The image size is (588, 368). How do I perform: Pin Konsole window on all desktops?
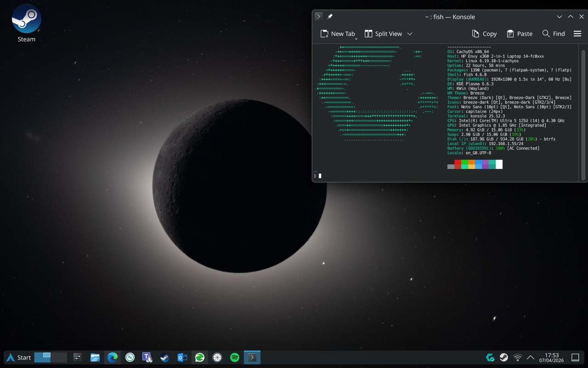coord(330,17)
